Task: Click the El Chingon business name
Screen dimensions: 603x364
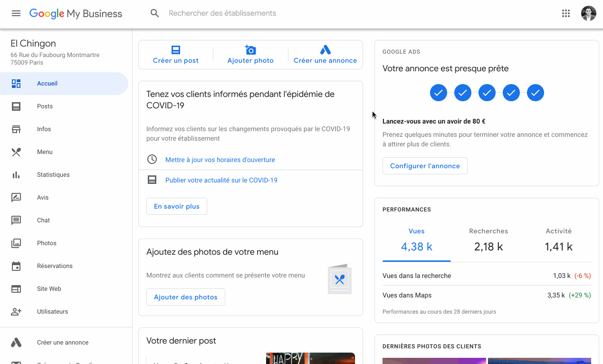Action: tap(33, 43)
